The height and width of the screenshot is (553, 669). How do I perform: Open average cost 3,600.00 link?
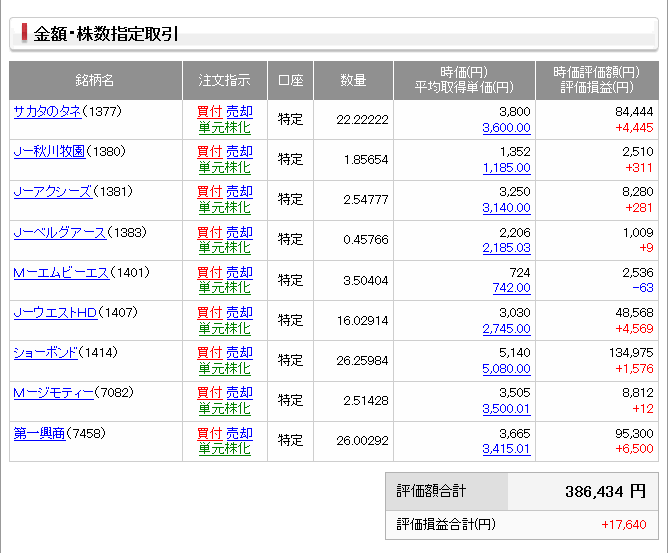point(506,128)
